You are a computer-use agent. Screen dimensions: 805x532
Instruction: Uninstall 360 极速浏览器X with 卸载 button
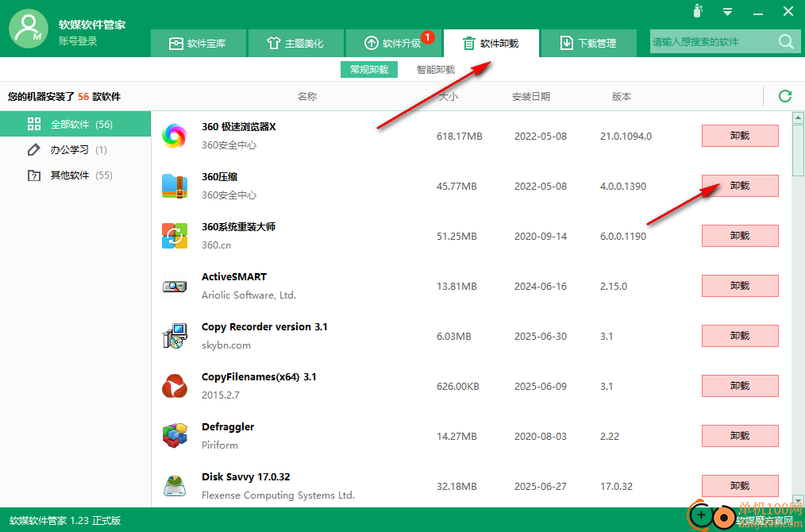[x=740, y=136]
